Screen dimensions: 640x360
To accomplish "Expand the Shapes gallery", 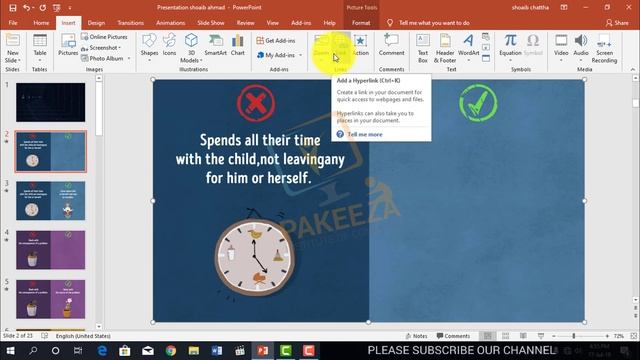I will coord(149,60).
